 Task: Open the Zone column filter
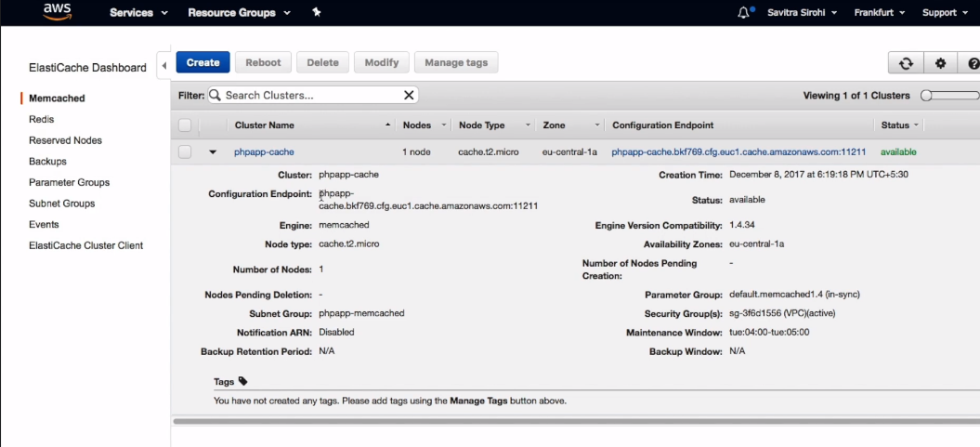tap(597, 125)
